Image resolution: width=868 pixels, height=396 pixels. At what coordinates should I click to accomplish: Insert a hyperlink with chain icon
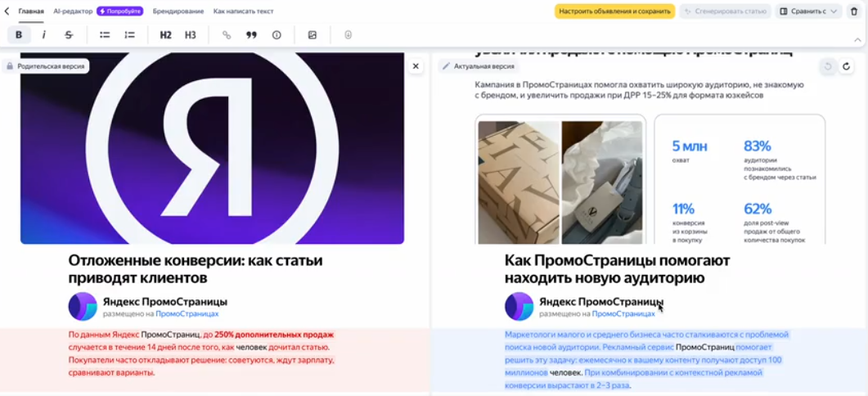tap(227, 35)
